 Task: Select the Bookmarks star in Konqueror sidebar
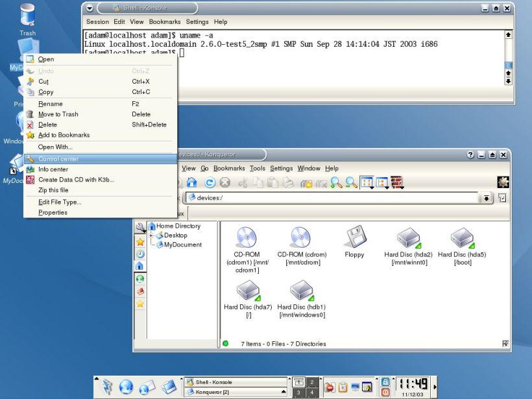click(x=141, y=241)
